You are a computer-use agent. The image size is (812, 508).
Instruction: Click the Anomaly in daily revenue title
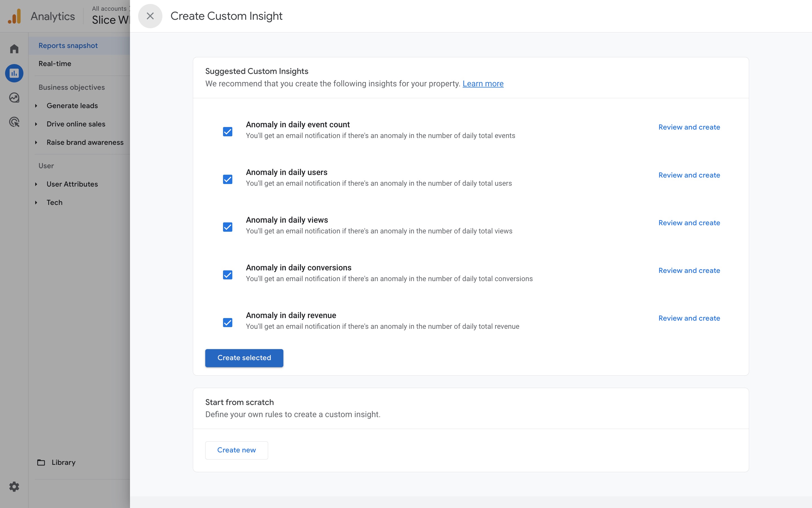tap(291, 315)
